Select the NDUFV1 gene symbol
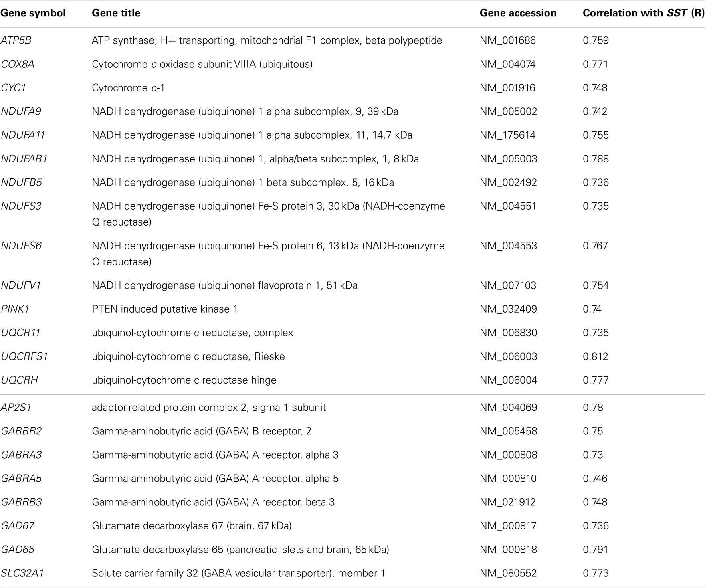Screen dimensions: 705x588 pos(21,285)
